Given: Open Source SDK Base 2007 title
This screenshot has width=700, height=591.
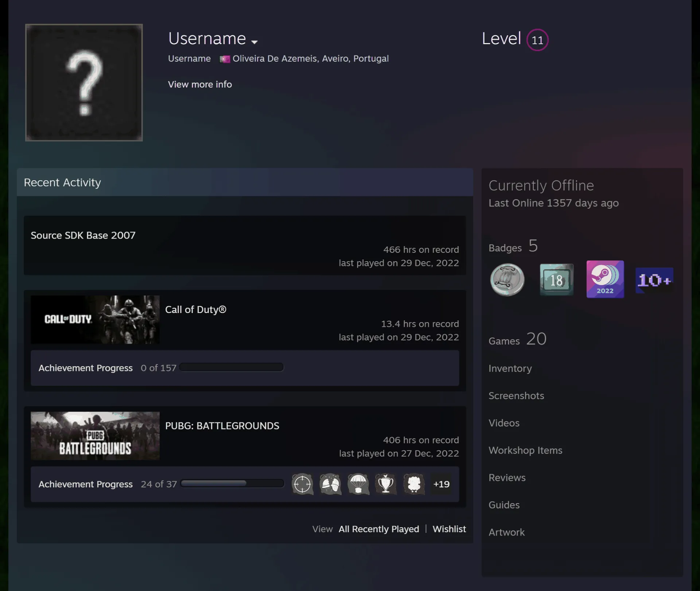Looking at the screenshot, I should pos(83,235).
